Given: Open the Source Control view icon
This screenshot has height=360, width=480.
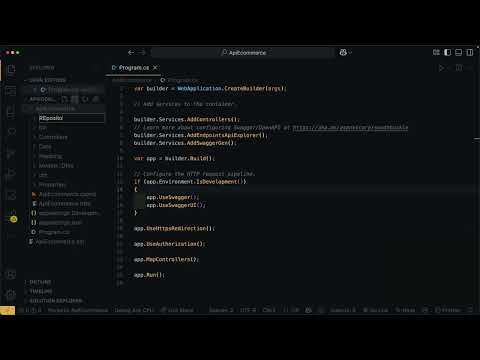Looking at the screenshot, I should coord(11,153).
